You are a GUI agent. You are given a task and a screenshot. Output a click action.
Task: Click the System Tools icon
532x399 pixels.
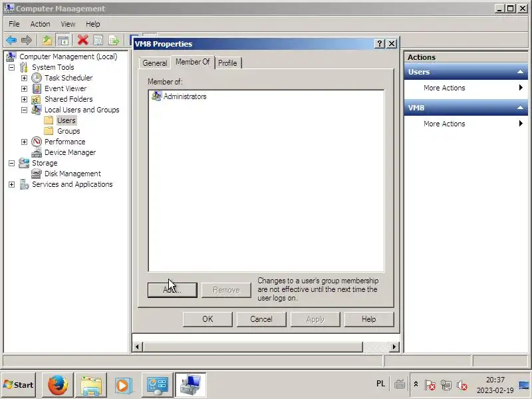pos(24,67)
